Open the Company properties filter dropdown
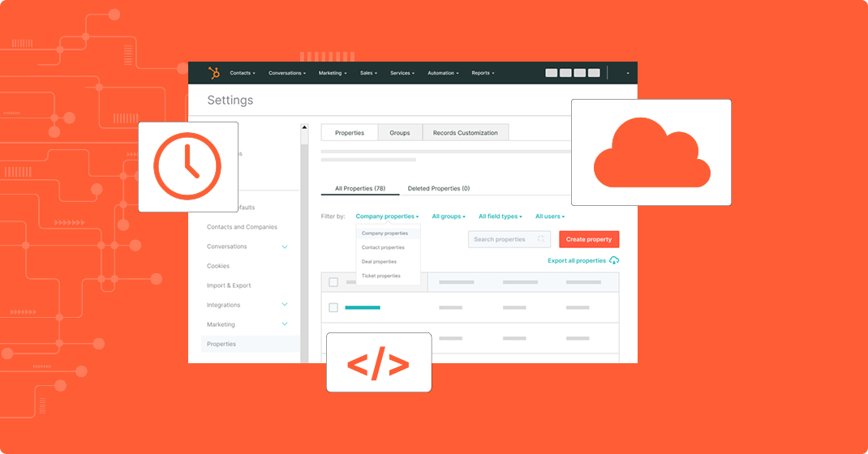The height and width of the screenshot is (454, 868). (387, 216)
